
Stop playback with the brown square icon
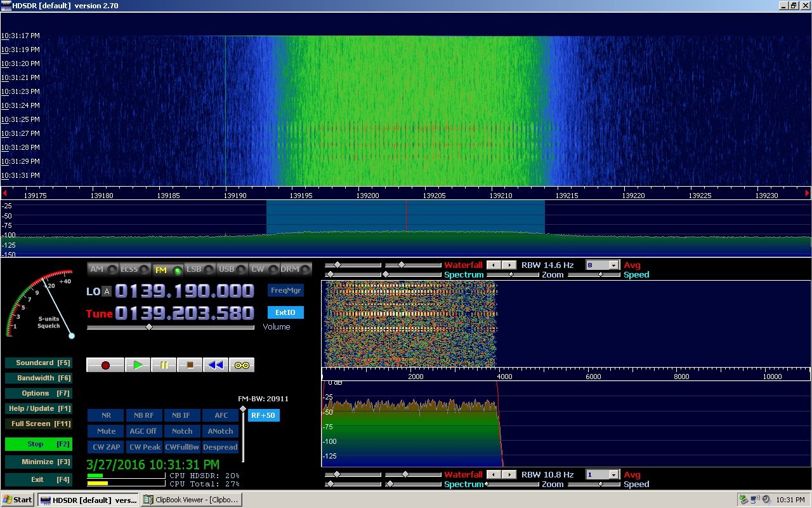coord(190,365)
